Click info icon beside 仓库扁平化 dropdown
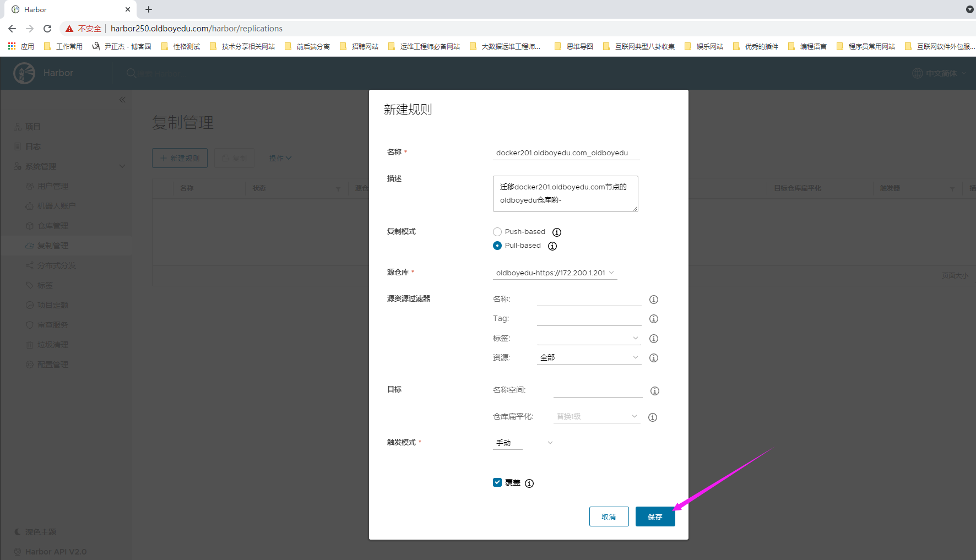 click(653, 417)
